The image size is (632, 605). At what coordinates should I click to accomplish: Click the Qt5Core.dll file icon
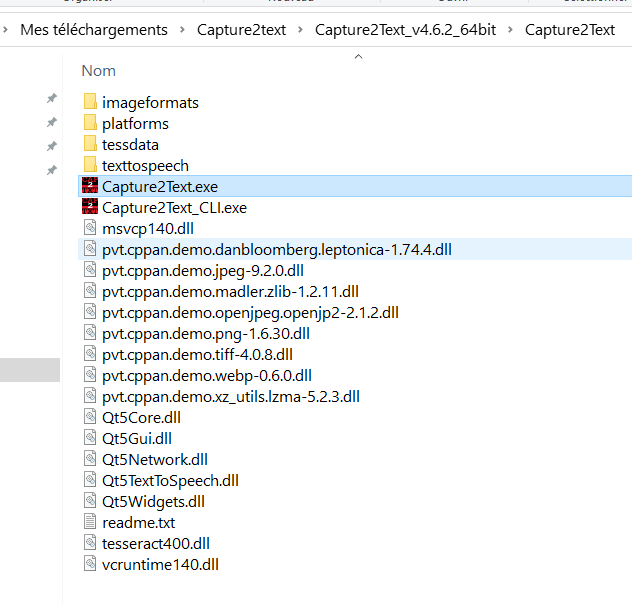[90, 416]
